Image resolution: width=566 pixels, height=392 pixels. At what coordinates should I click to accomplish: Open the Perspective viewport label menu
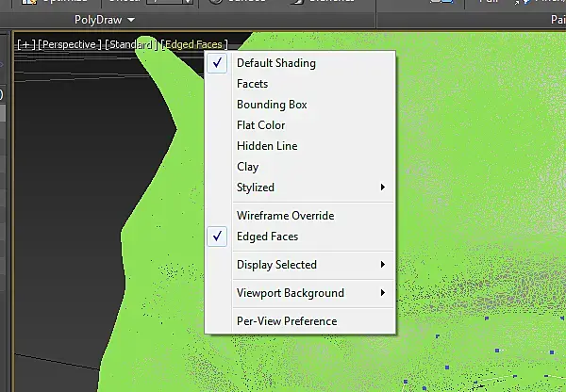click(x=69, y=44)
